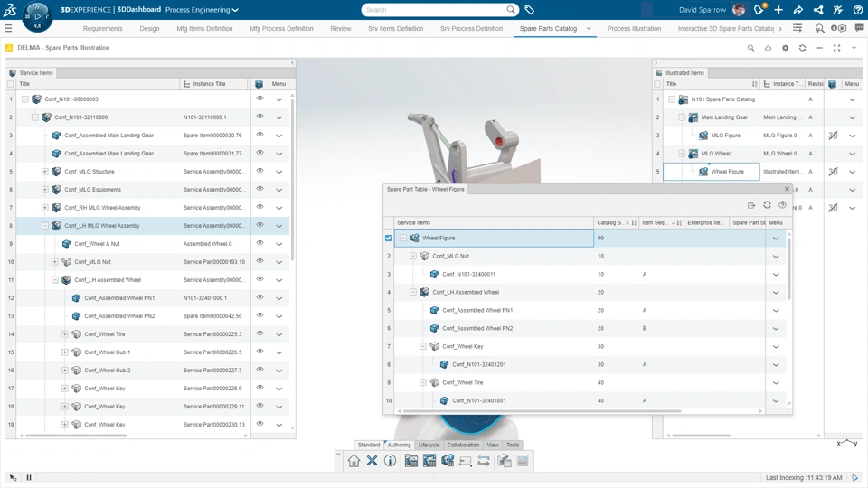This screenshot has height=488, width=868.
Task: Click the first spare part table icon in the action bar
Action: click(410, 460)
